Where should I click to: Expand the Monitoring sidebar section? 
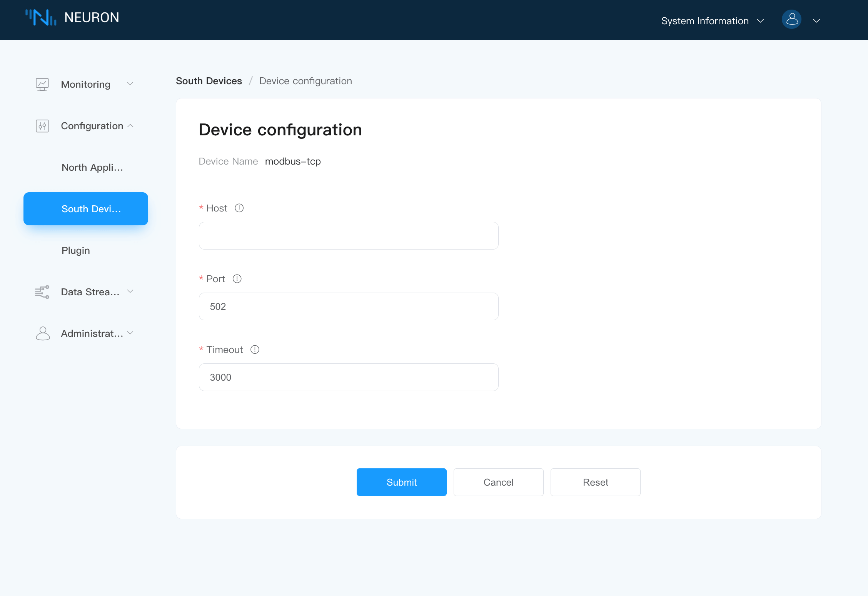130,84
